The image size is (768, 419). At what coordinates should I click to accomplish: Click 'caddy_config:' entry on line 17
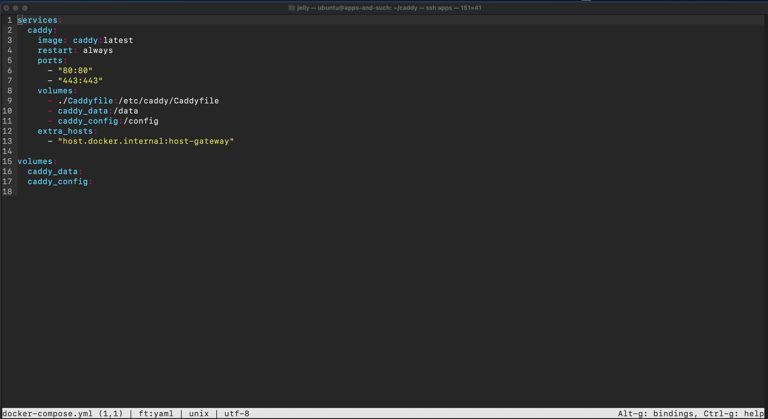(60, 181)
